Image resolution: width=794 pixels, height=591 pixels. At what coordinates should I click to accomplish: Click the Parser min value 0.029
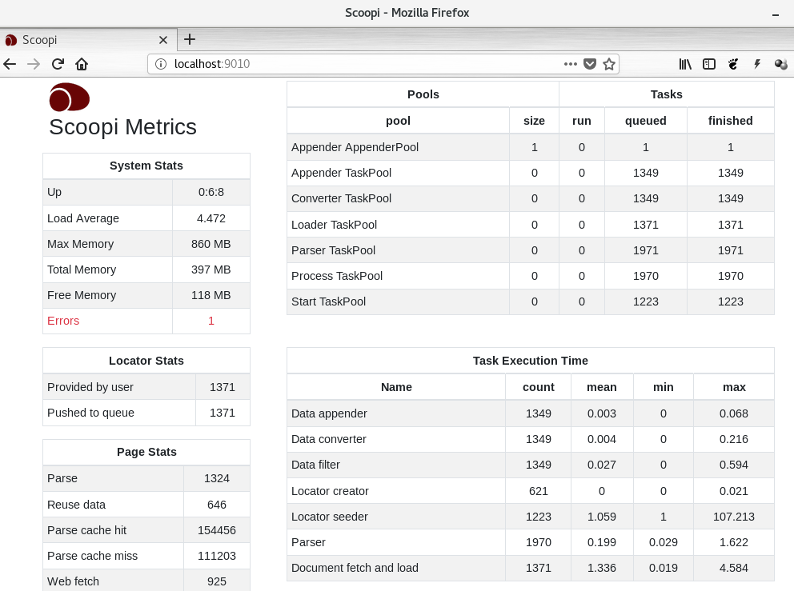click(x=663, y=542)
